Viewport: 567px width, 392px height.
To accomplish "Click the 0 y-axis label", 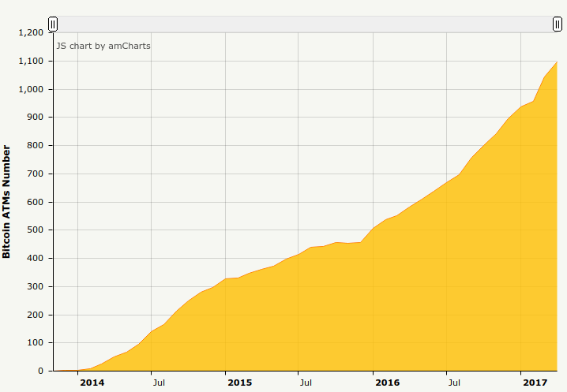I will [40, 371].
